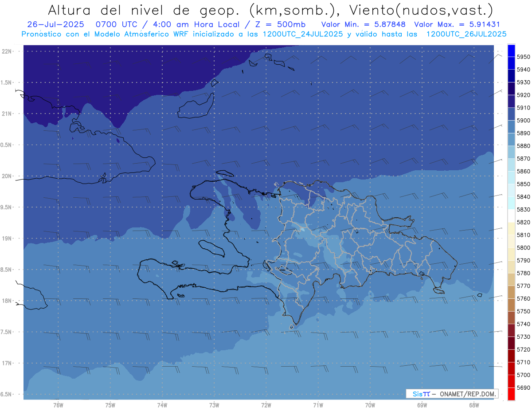Click the '76W' longitude label
This screenshot has height=411, width=532.
tap(58, 405)
